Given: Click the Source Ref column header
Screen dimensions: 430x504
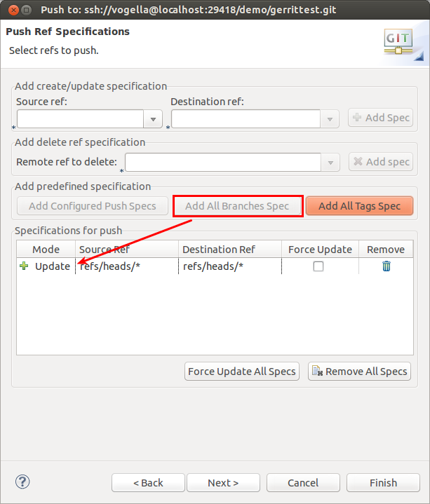Looking at the screenshot, I should coord(127,250).
